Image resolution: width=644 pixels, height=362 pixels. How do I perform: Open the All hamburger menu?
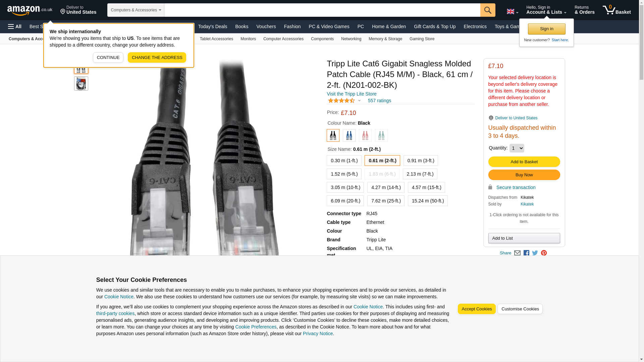[x=15, y=26]
